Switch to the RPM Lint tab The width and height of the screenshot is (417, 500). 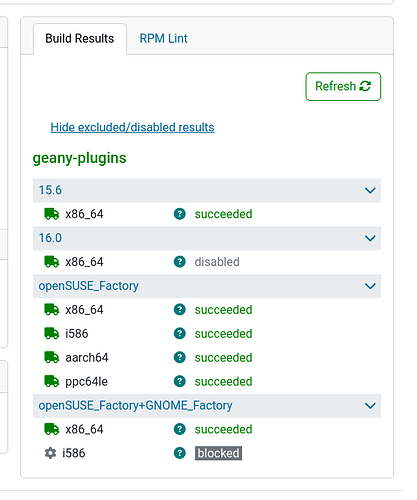click(x=163, y=39)
